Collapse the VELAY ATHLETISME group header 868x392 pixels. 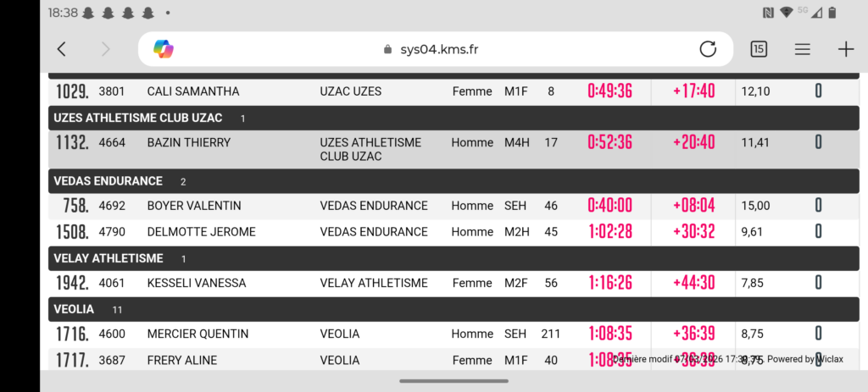point(108,258)
